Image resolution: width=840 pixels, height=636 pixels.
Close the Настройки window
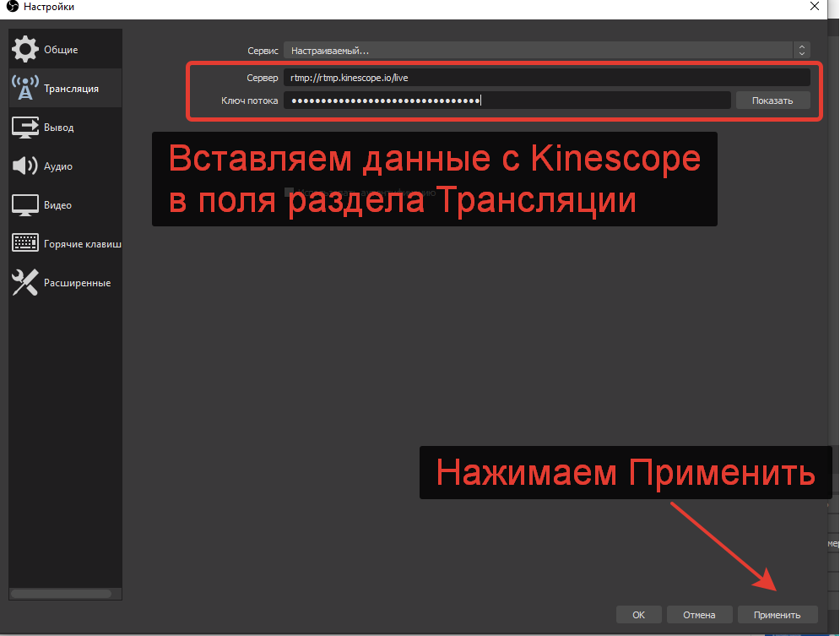815,7
